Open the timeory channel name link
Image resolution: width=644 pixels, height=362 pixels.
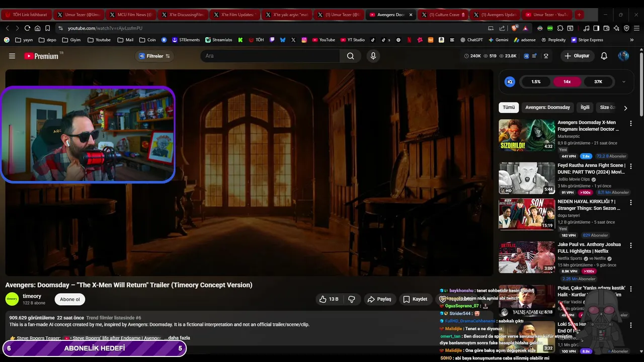coord(32,296)
